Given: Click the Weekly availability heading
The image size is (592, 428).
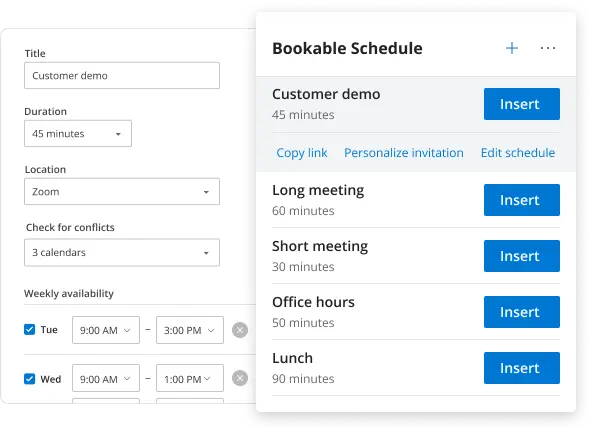Looking at the screenshot, I should point(69,293).
